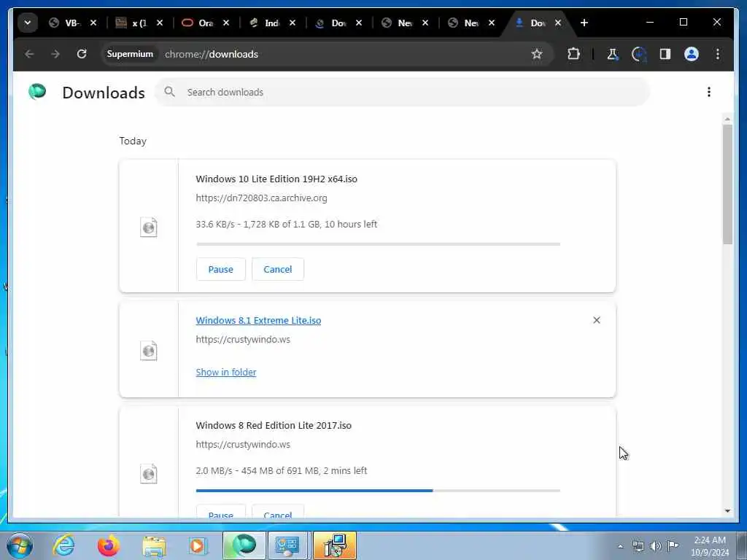
Task: Open the tab search dropdown arrow
Action: click(x=28, y=23)
